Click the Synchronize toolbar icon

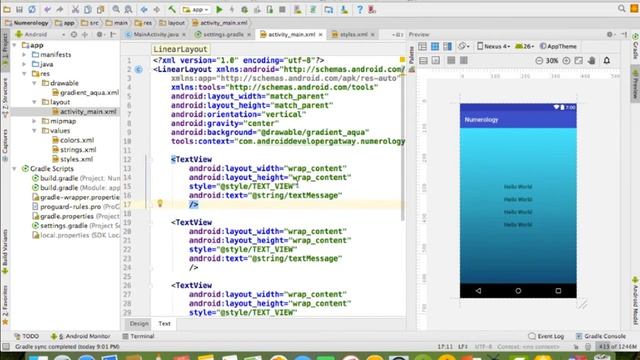tap(31, 9)
